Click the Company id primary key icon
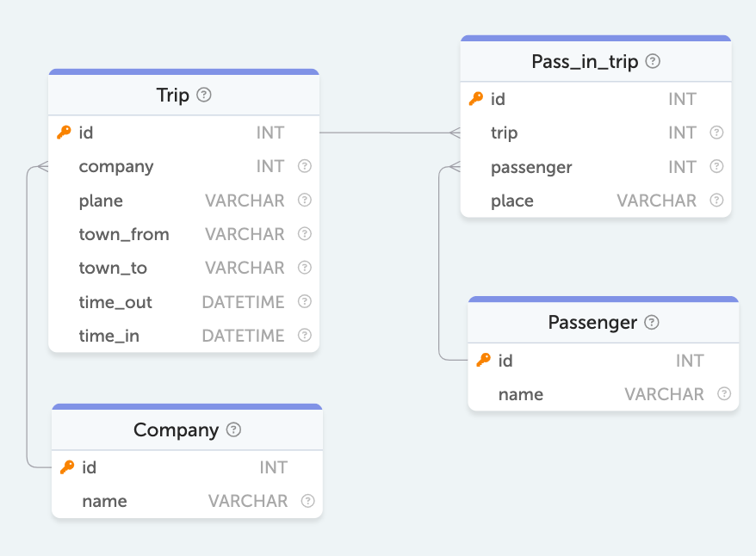This screenshot has height=556, width=756. [x=67, y=467]
